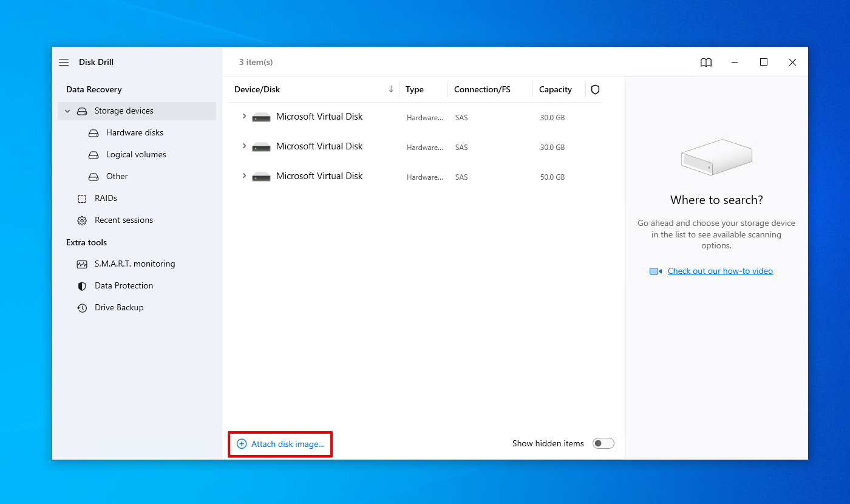Click the Storage devices drive icon
Image resolution: width=850 pixels, height=504 pixels.
tap(82, 111)
